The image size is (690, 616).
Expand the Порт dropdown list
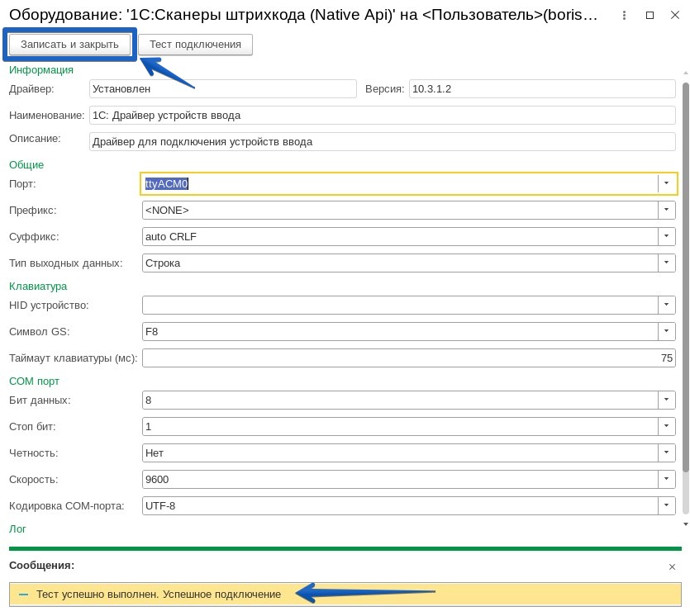pyautogui.click(x=667, y=183)
